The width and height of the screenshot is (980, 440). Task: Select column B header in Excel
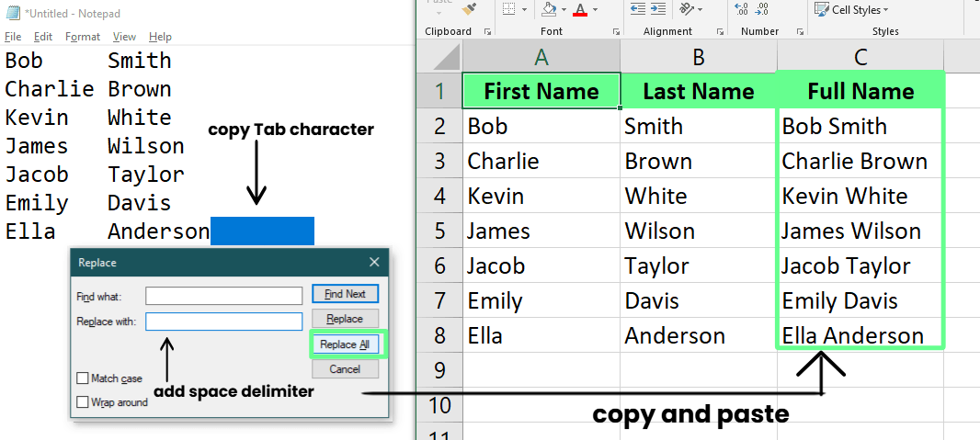699,58
